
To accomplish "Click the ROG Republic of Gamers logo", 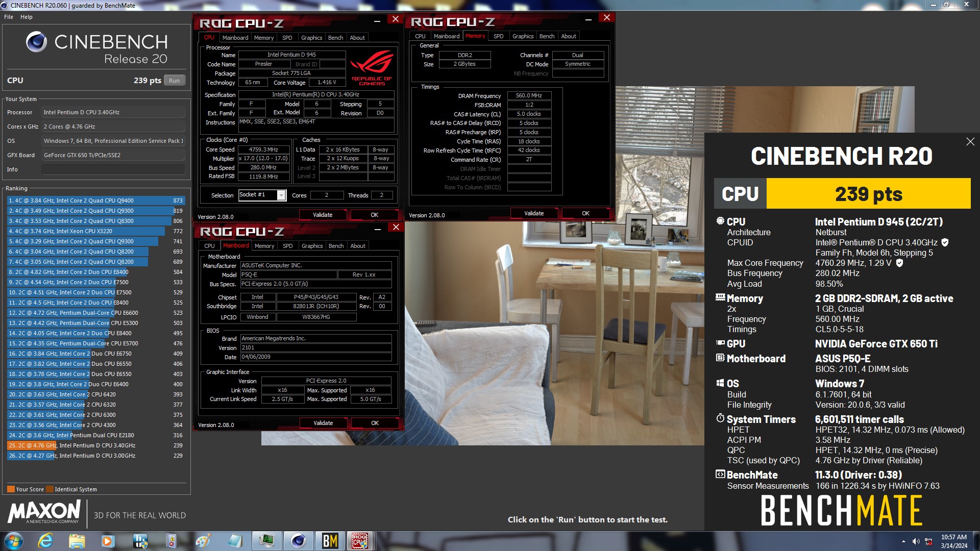I will pos(372,67).
